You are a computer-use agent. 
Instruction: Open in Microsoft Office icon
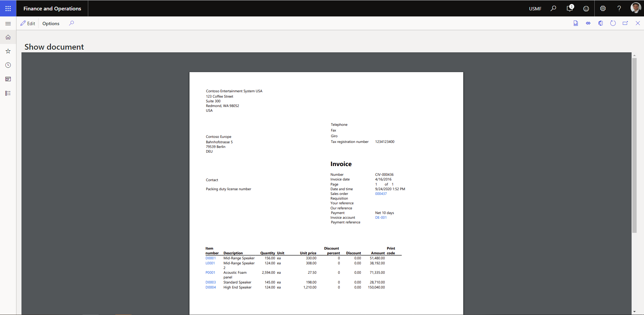(600, 23)
